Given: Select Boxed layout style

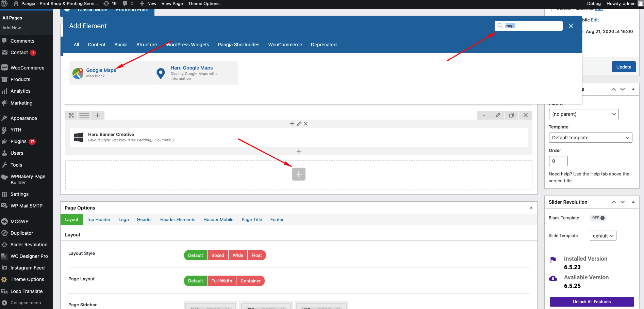Looking at the screenshot, I should coord(218,255).
